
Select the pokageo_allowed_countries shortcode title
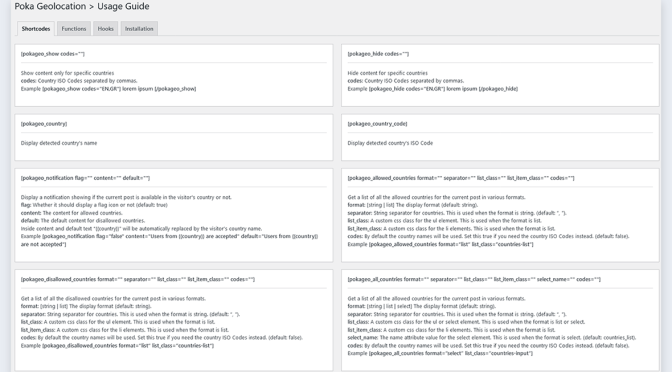461,178
